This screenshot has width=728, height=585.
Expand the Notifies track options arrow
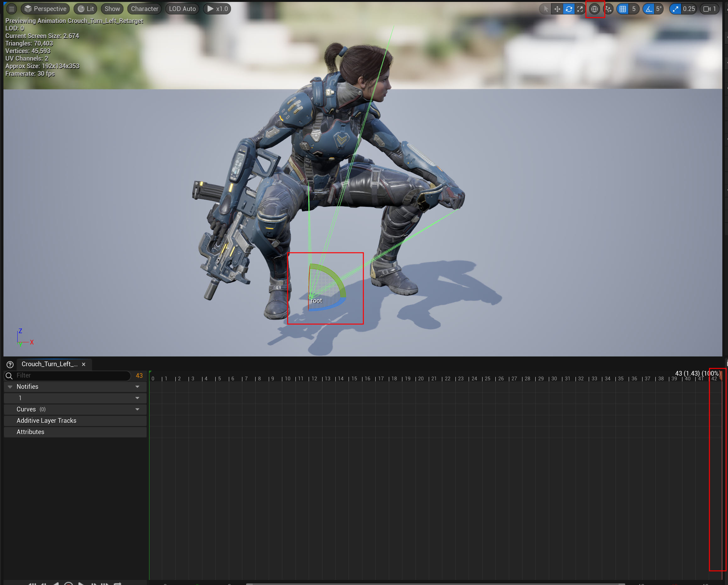[x=137, y=387]
